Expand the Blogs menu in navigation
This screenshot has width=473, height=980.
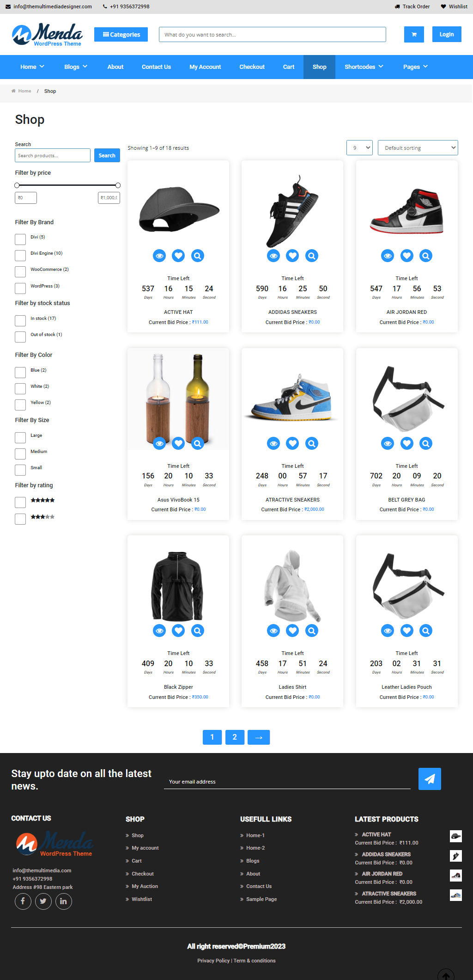[x=76, y=67]
